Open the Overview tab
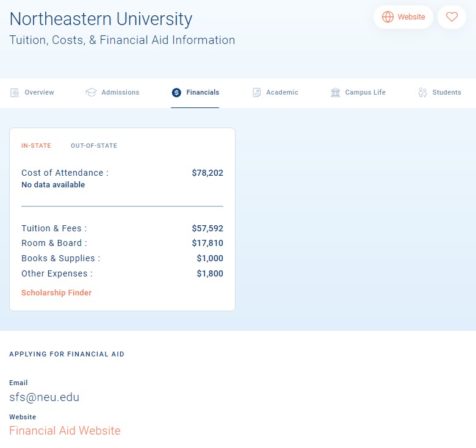 click(x=32, y=92)
